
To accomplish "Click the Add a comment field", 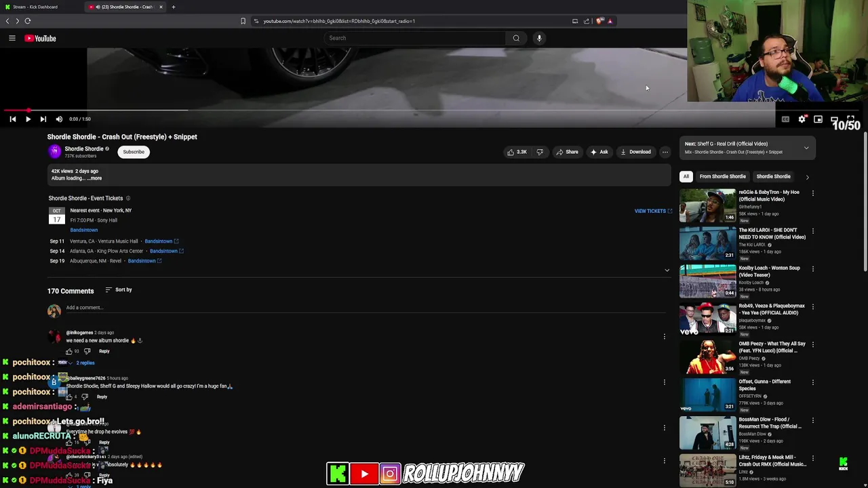I will coord(366,308).
